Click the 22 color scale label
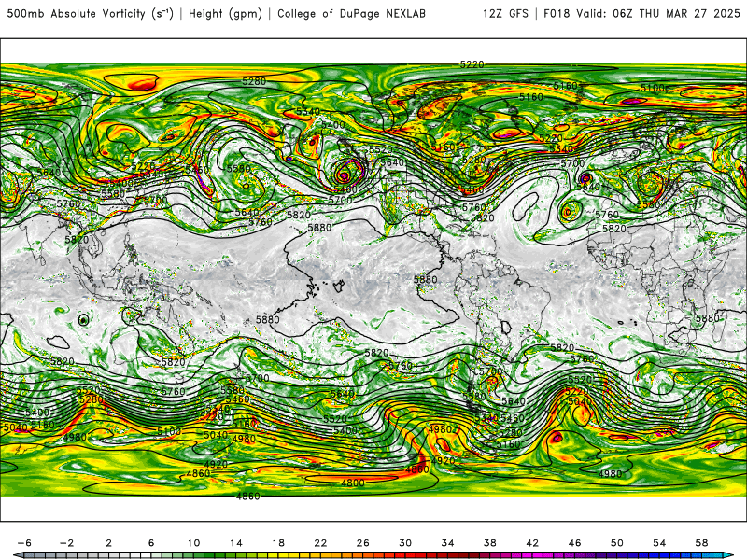 [320, 543]
